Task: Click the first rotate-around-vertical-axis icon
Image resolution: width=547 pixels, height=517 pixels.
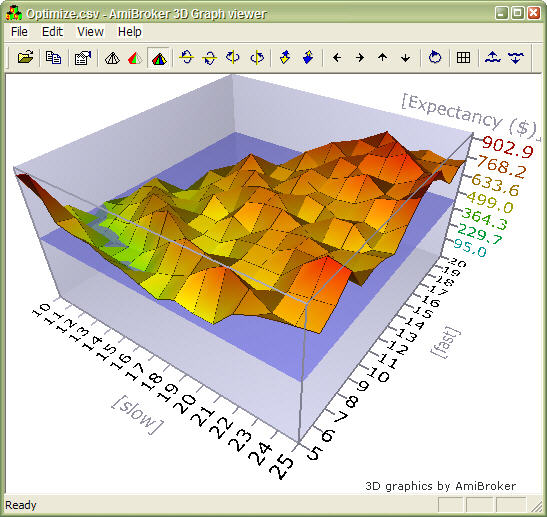Action: (x=233, y=57)
